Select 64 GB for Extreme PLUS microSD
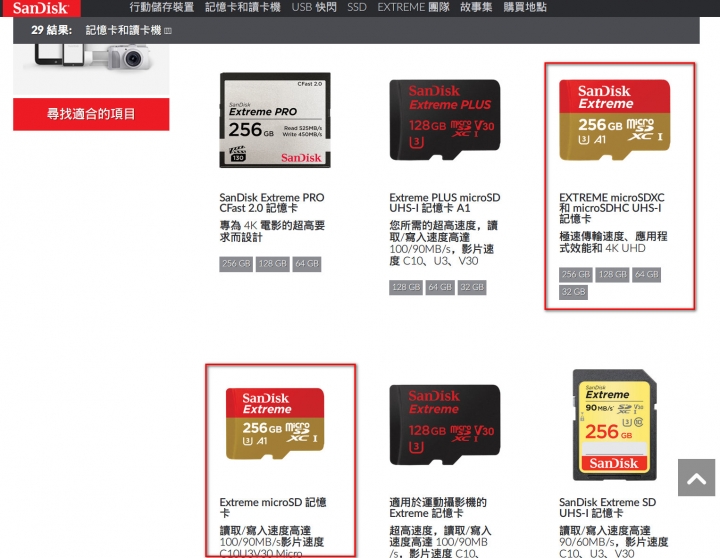The width and height of the screenshot is (720, 558). coord(440,287)
